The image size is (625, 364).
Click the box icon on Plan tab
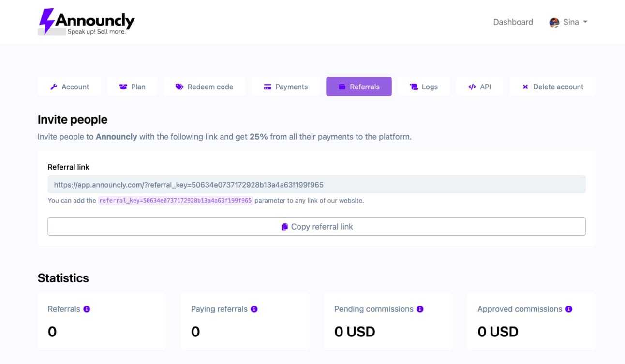(123, 87)
